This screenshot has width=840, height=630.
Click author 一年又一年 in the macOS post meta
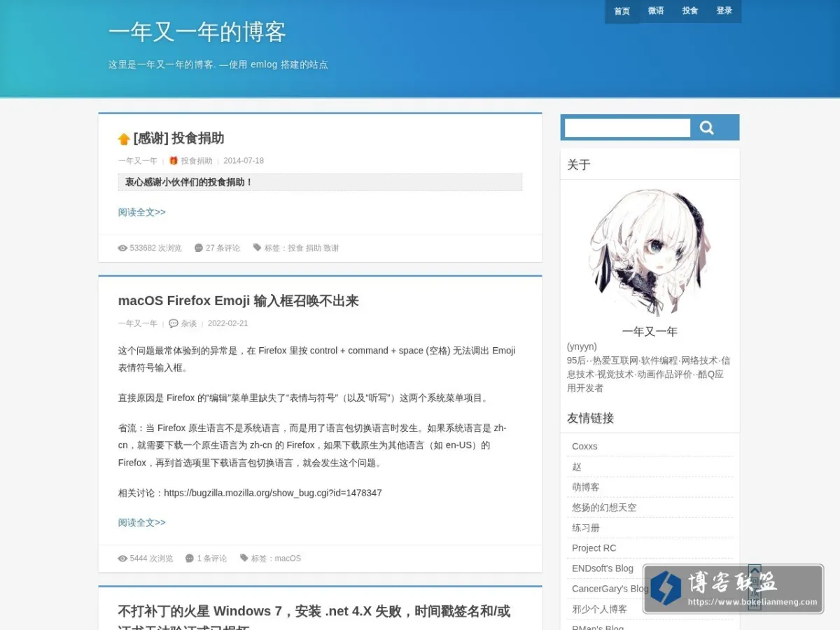(x=138, y=323)
